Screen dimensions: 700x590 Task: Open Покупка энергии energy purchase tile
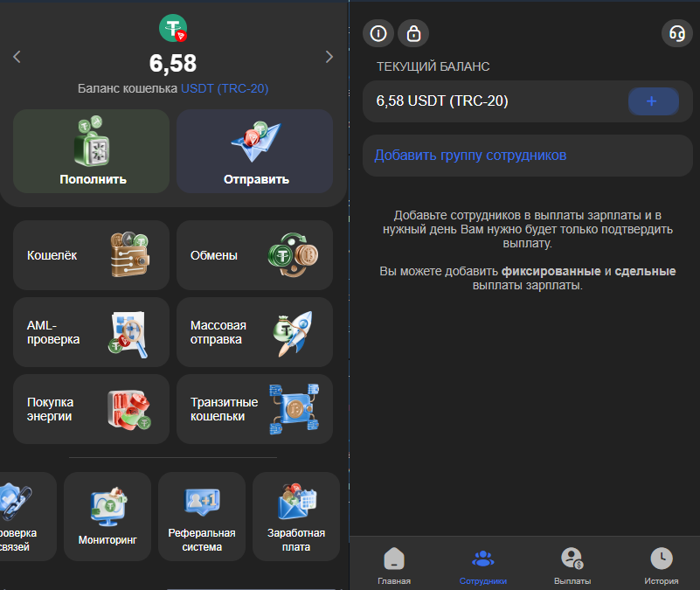tap(92, 409)
